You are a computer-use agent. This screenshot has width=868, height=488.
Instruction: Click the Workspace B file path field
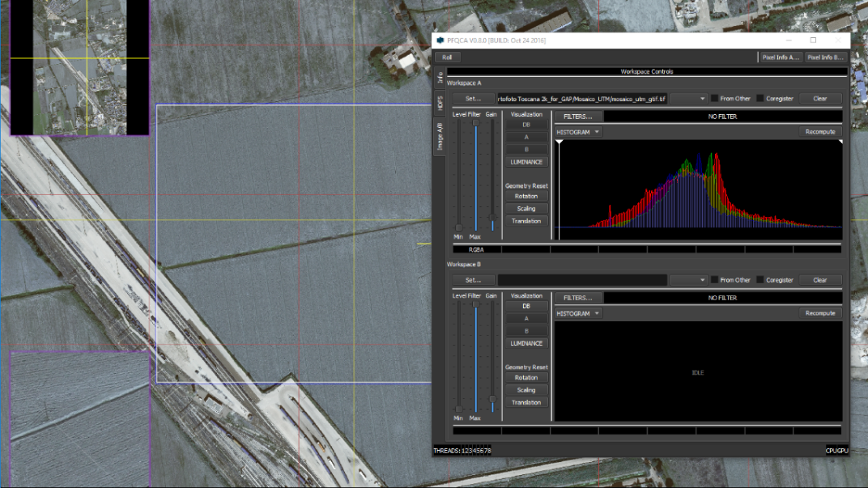click(x=582, y=280)
